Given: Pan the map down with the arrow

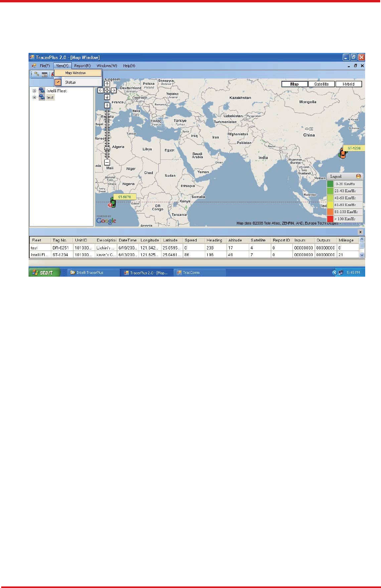Looking at the screenshot, I should coord(107,97).
